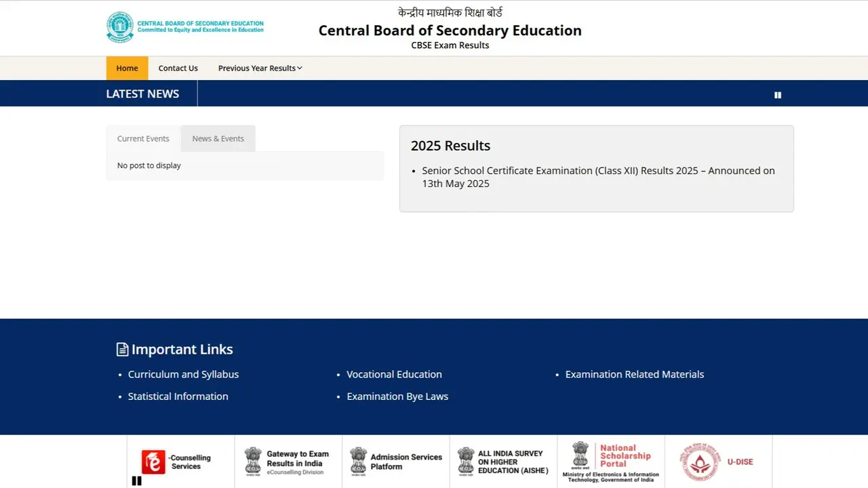The image size is (868, 488).
Task: Select Home in the navigation bar
Action: (x=127, y=68)
